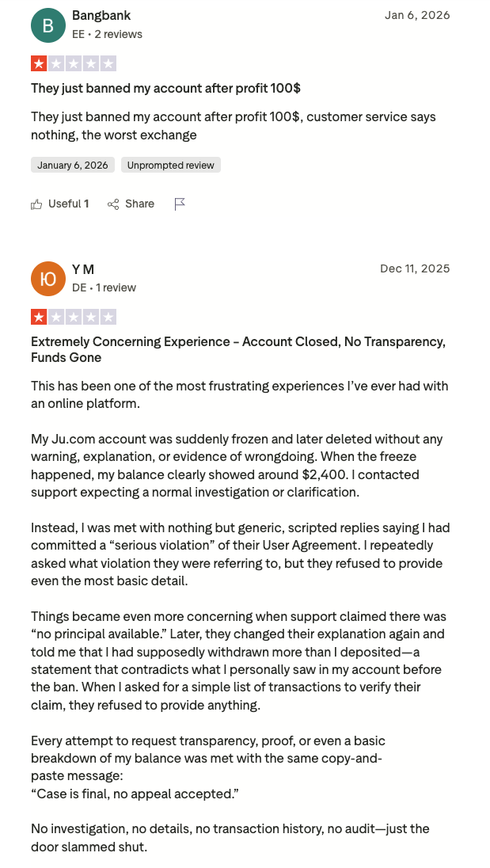Click the Share text button
The image size is (490, 868).
click(x=139, y=204)
